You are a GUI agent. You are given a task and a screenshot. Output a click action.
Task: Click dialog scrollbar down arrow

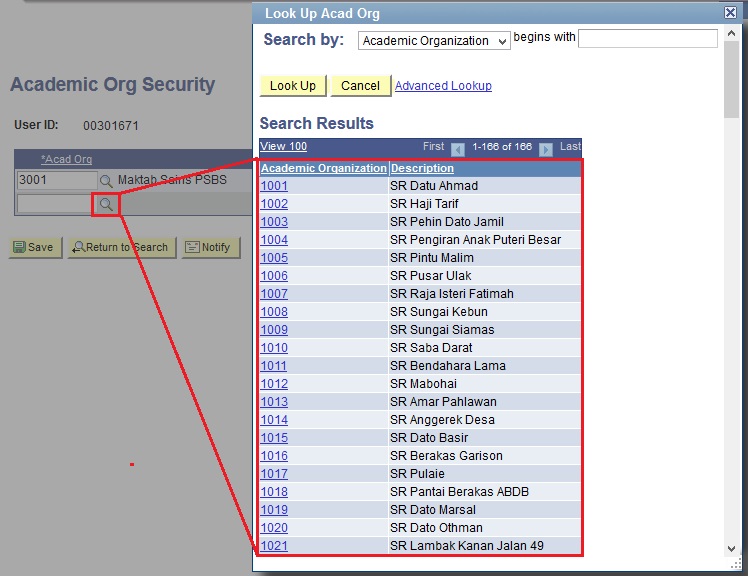pyautogui.click(x=731, y=549)
